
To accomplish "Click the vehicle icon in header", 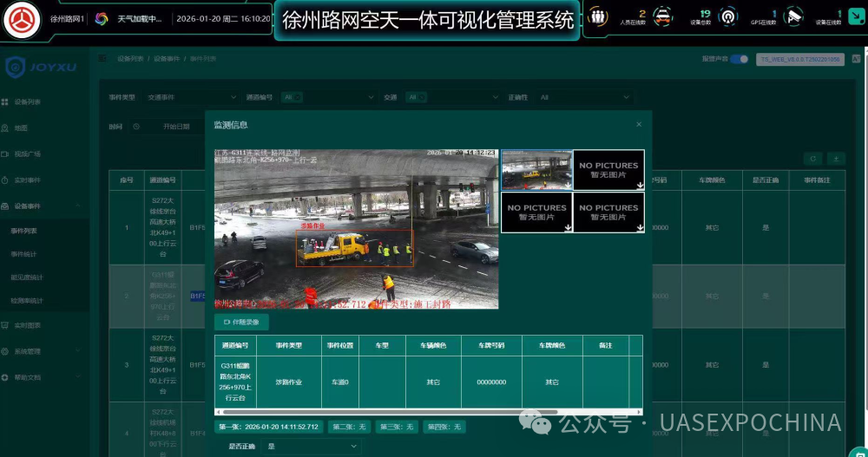I will pos(662,17).
